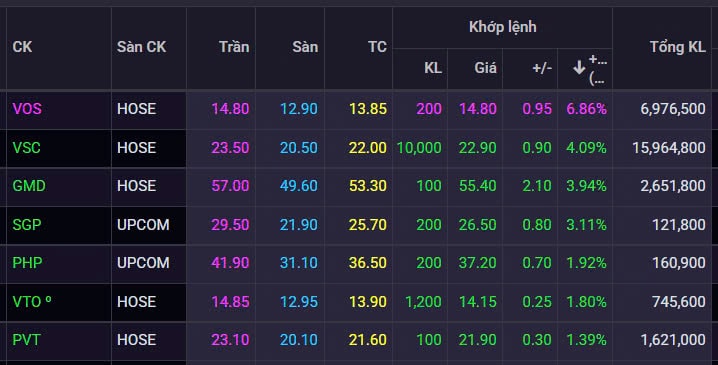Sort by the Giá sub-column header
718x365 pixels.
[x=485, y=68]
